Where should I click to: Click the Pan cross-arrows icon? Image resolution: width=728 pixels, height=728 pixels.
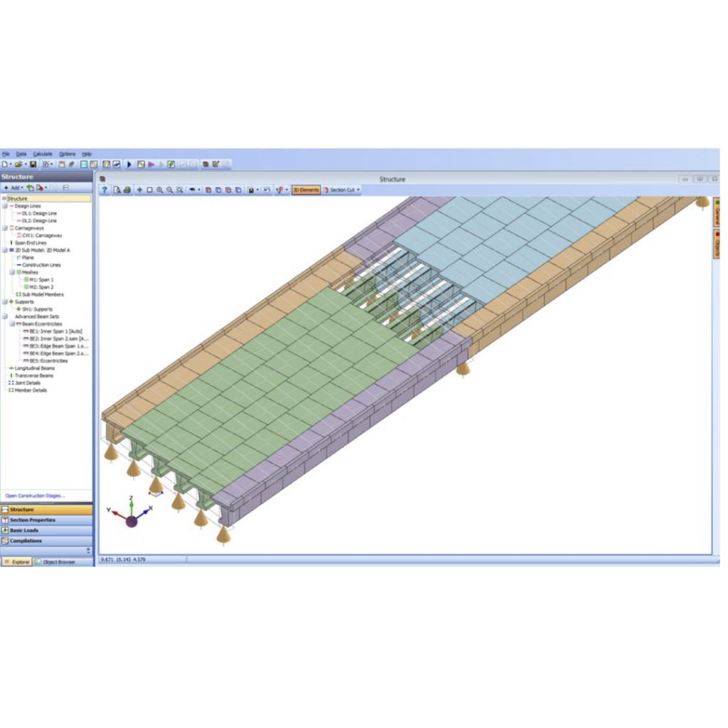pyautogui.click(x=139, y=190)
